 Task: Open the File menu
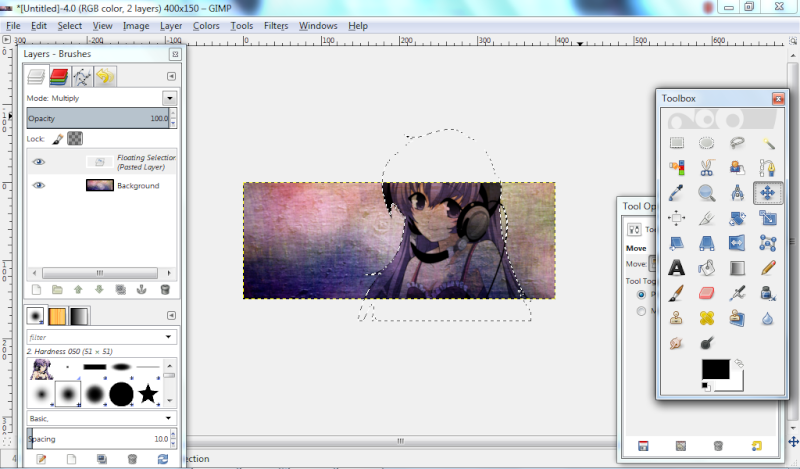click(x=13, y=26)
